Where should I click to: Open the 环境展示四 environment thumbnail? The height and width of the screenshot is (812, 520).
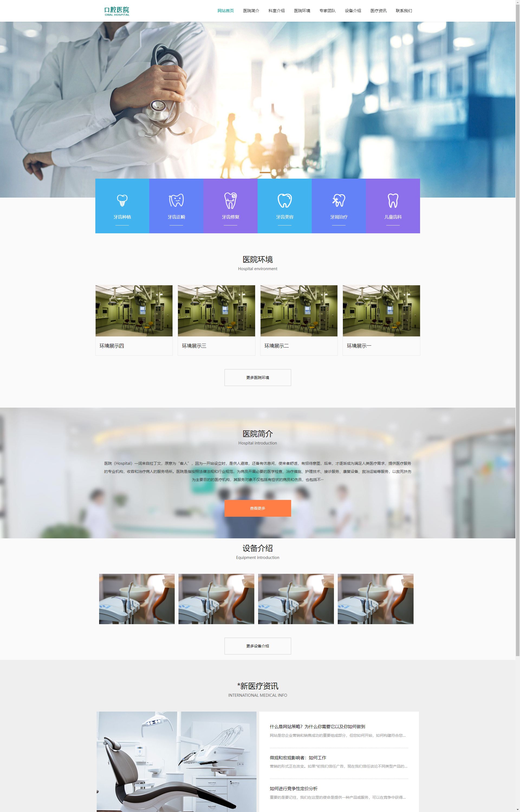point(134,311)
